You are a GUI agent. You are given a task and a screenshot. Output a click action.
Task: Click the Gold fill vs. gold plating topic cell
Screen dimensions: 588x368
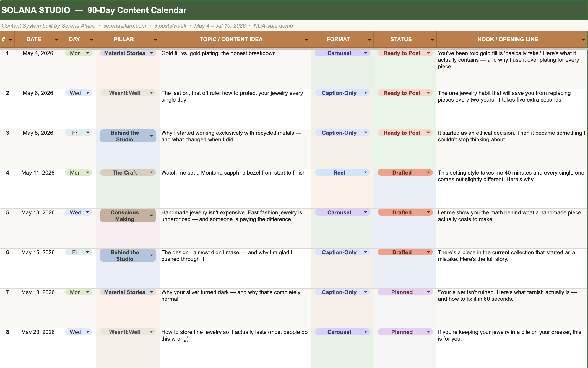click(218, 53)
